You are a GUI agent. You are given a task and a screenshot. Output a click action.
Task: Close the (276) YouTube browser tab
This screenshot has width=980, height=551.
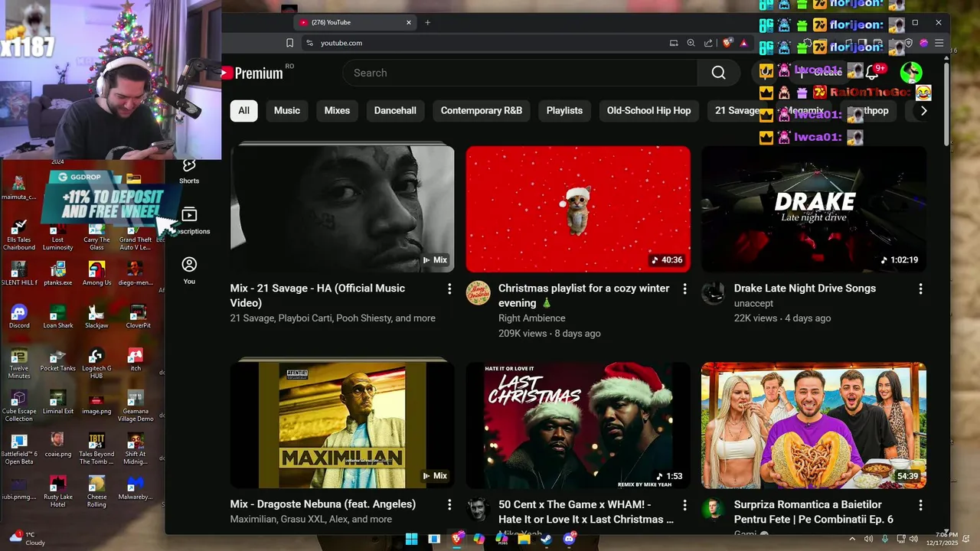click(x=409, y=22)
